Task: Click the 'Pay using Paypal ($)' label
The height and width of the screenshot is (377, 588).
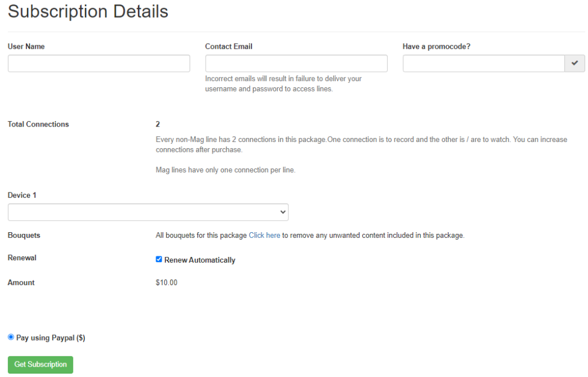Action: [x=51, y=338]
